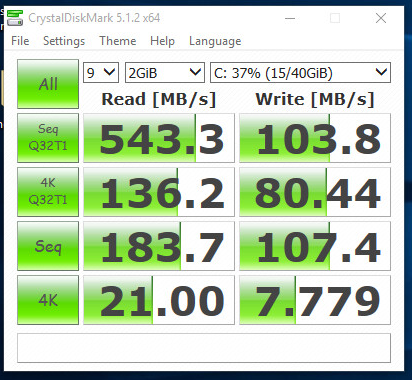Viewport: 412px width, 380px height.
Task: Select the Seq write result 107.4
Action: (x=315, y=246)
